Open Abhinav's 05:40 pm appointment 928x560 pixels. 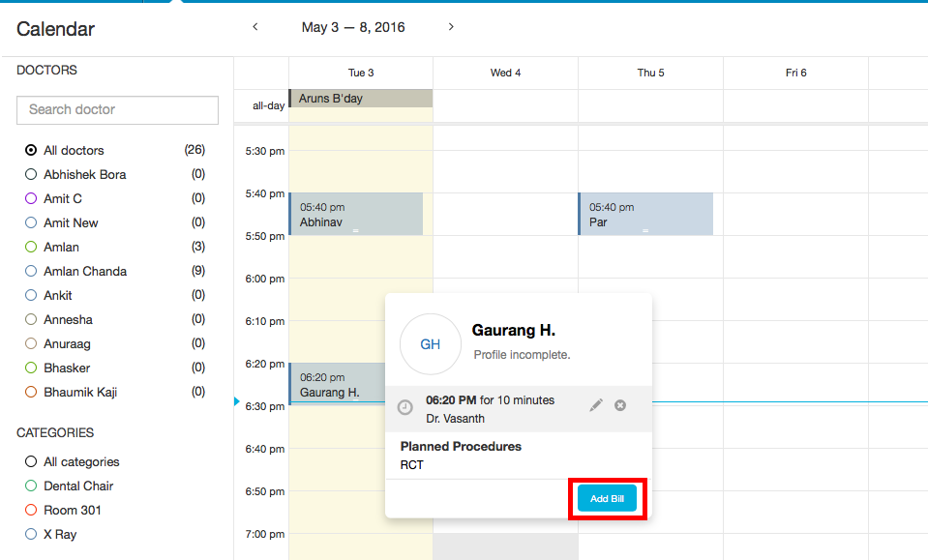355,214
